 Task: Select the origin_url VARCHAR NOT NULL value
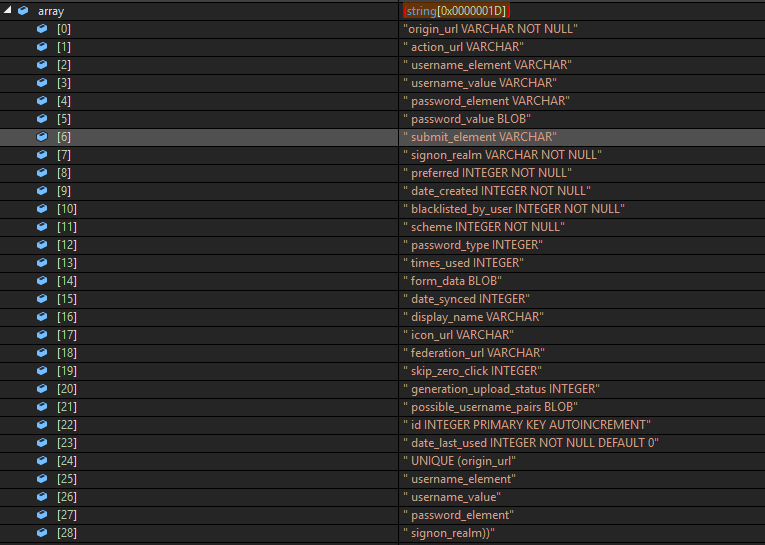(x=490, y=28)
